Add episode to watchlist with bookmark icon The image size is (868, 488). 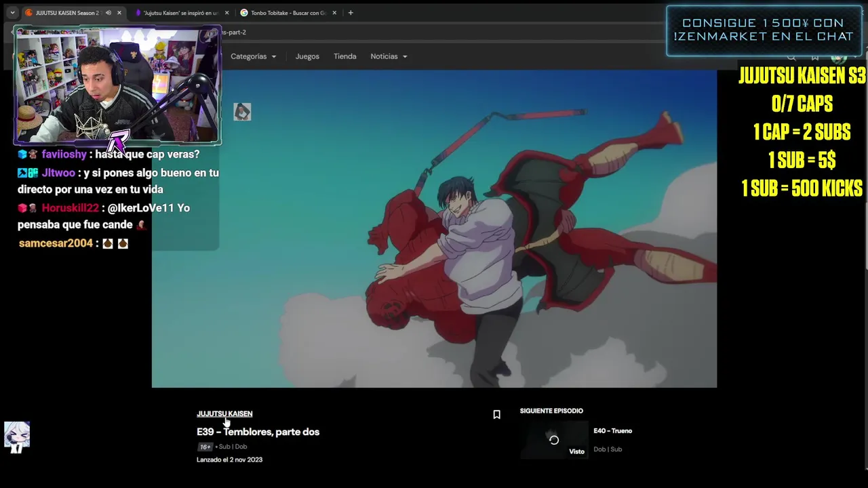pyautogui.click(x=496, y=414)
